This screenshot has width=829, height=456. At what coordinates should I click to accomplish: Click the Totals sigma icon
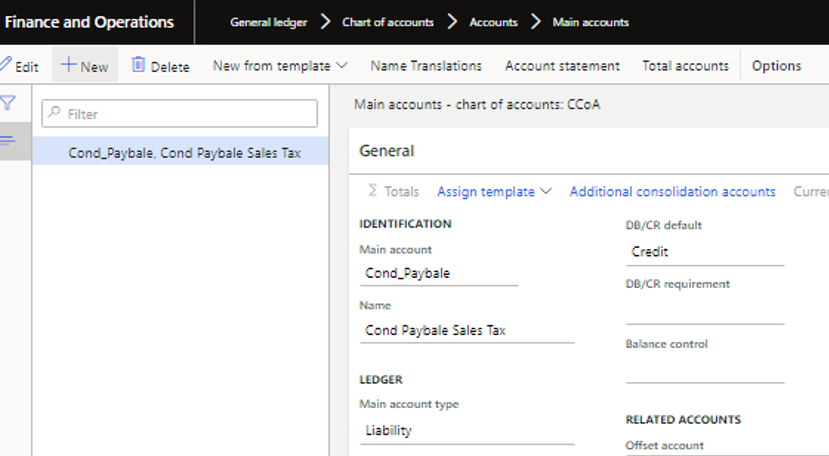coord(373,191)
